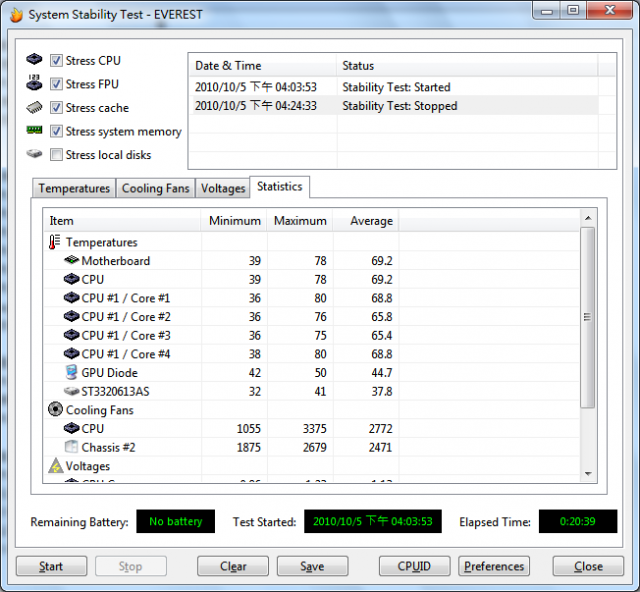The height and width of the screenshot is (592, 640).
Task: Sort by the Average column header
Action: [x=366, y=221]
